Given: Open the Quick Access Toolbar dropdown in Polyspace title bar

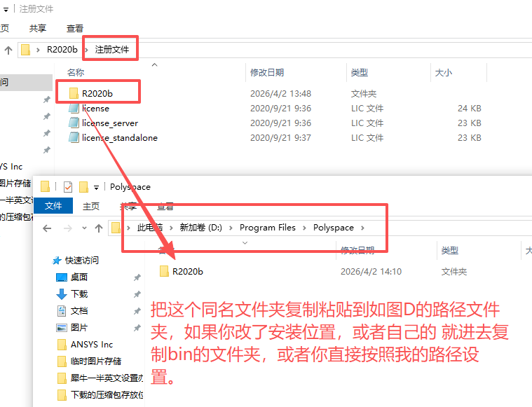Looking at the screenshot, I should tap(96, 187).
